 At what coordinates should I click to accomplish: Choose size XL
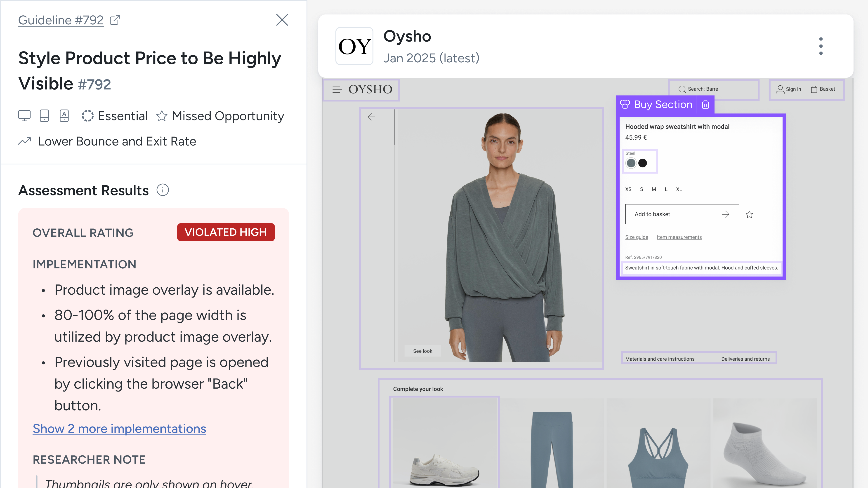[x=679, y=189]
